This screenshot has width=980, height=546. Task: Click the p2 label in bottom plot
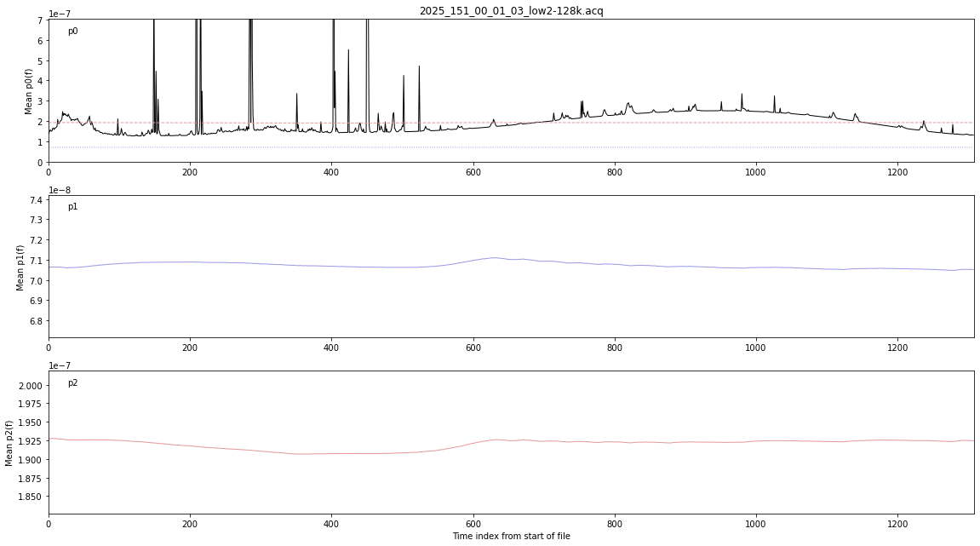72,382
